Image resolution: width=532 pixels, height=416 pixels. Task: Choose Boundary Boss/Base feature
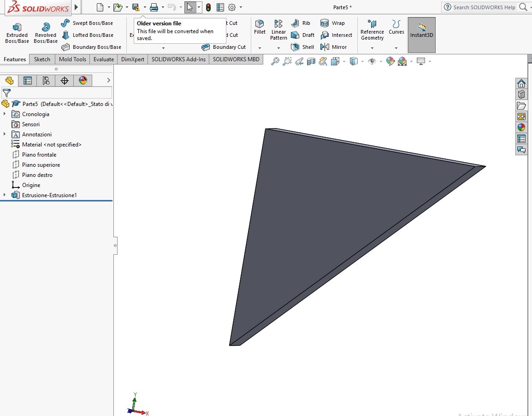pos(91,47)
